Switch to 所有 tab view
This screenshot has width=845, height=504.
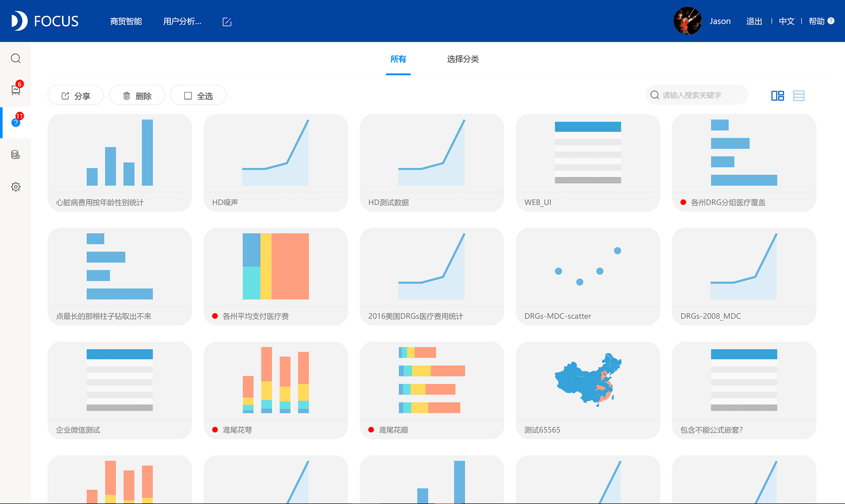click(398, 58)
